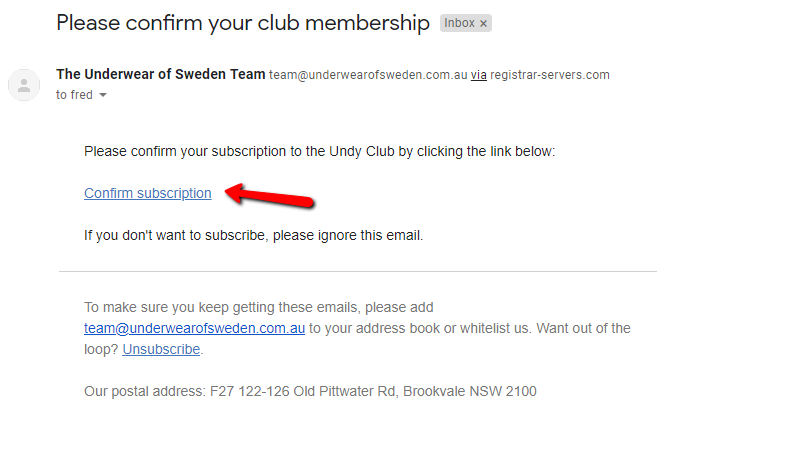Click the registrar-servers.com domain text
The height and width of the screenshot is (460, 798).
tap(550, 75)
